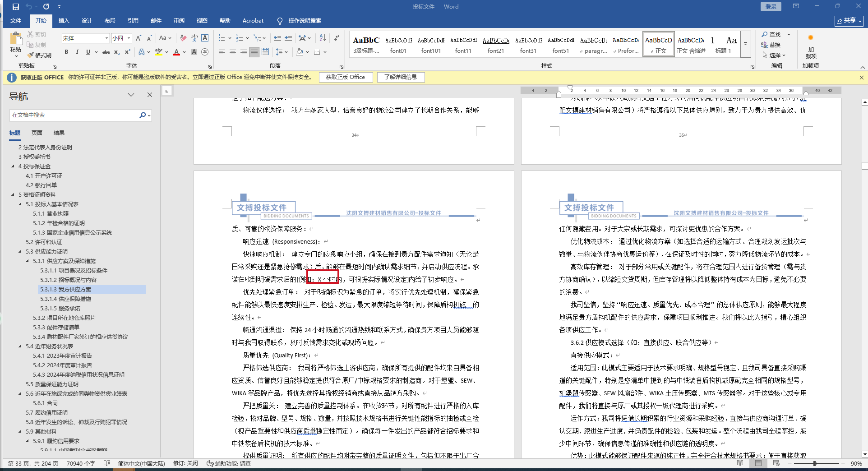Click the superscript x² icon
The width and height of the screenshot is (868, 471).
point(128,52)
